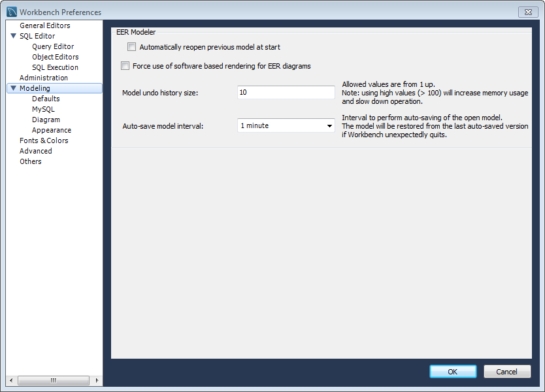Click sidebar horizontal scrollbar left arrow
The image size is (545, 392).
pyautogui.click(x=11, y=380)
